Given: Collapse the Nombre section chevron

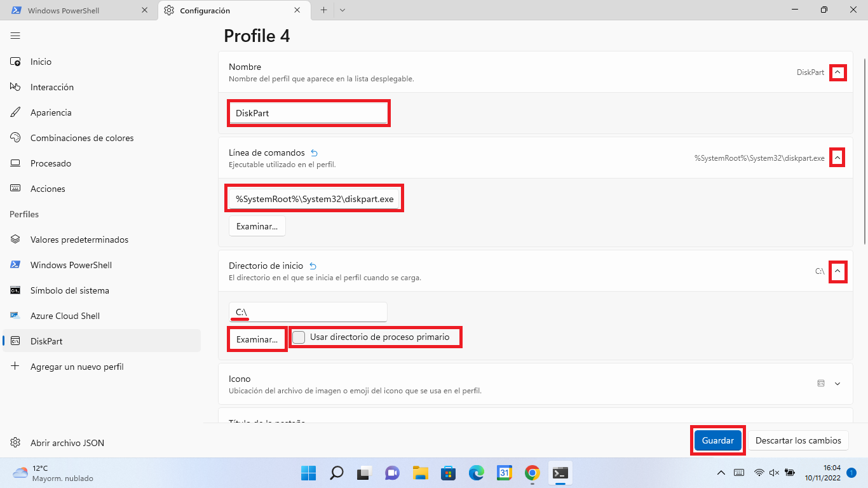Looking at the screenshot, I should click(x=837, y=72).
